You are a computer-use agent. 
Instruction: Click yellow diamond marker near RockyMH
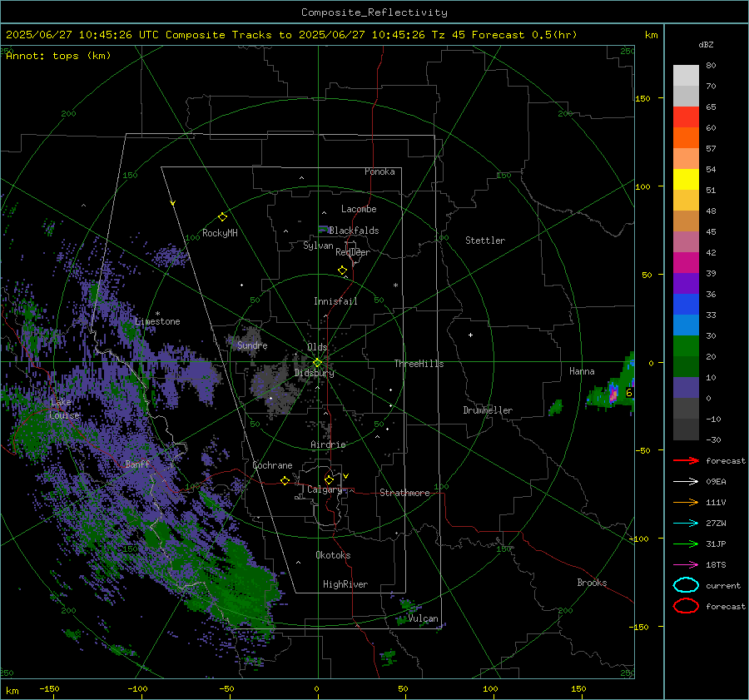(x=222, y=217)
